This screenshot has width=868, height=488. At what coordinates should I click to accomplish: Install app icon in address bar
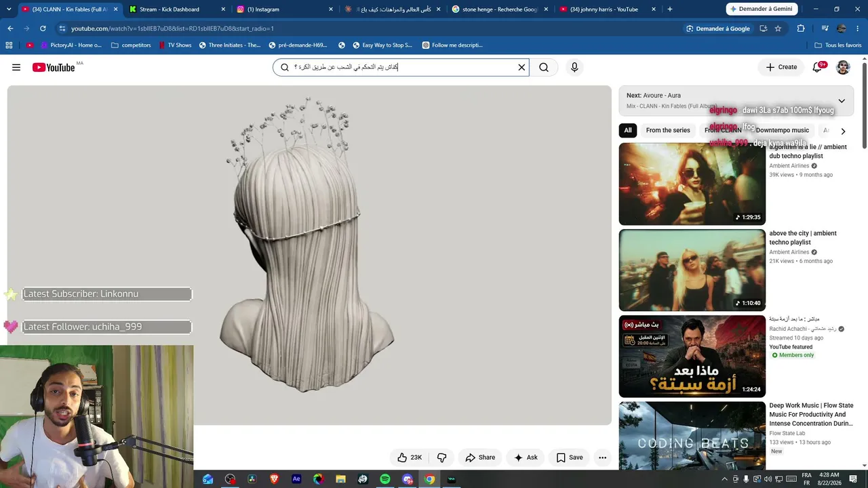coord(764,28)
